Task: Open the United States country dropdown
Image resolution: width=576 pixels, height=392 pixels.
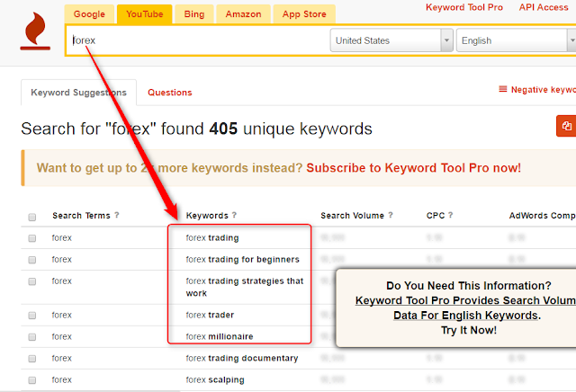Action: pos(391,40)
